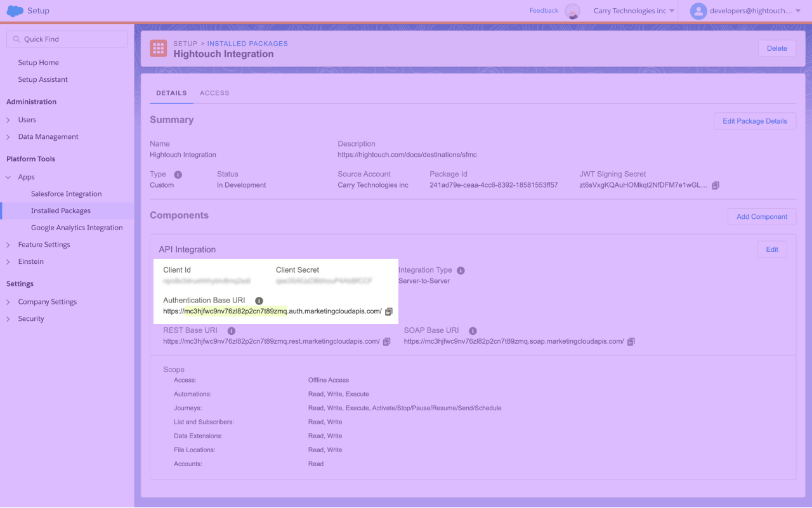
Task: Click the Package Id value
Action: 494,185
